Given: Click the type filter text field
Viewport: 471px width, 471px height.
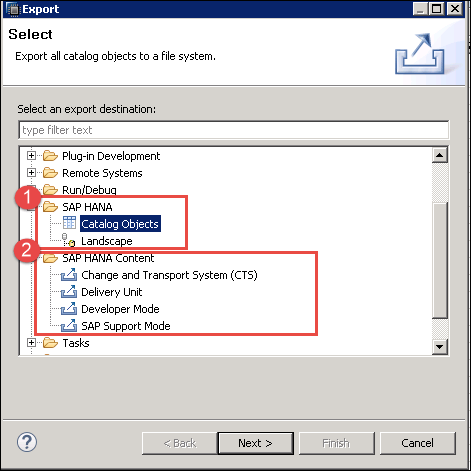Looking at the screenshot, I should click(234, 130).
